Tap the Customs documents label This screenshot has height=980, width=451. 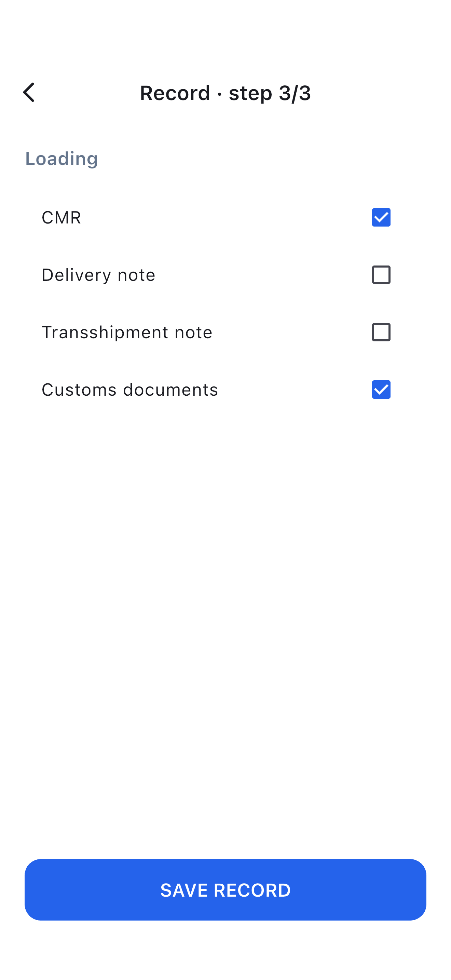coord(130,390)
